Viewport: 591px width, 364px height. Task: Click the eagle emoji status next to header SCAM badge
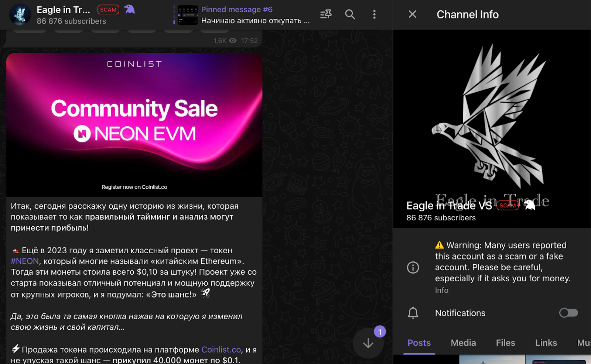[x=129, y=9]
